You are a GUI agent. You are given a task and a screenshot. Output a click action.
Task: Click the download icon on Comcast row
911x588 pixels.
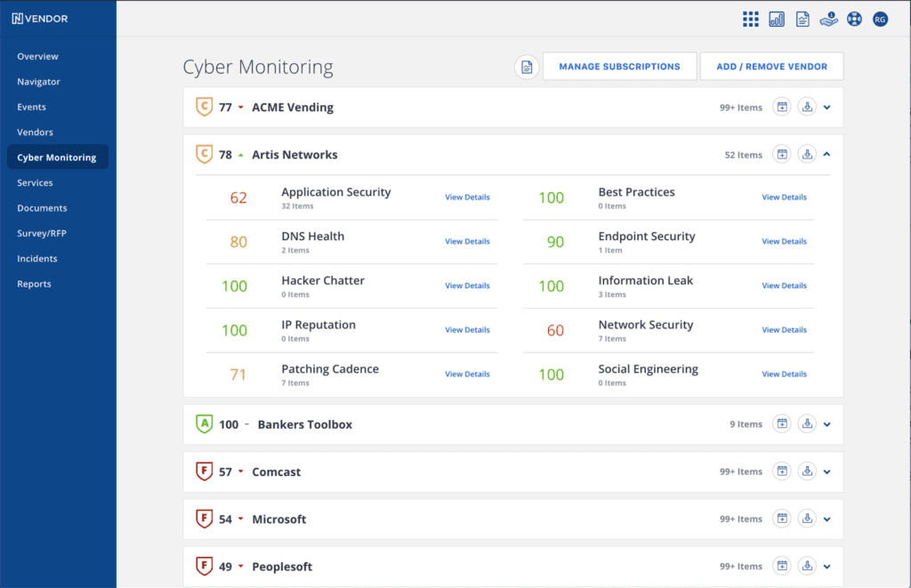[807, 471]
